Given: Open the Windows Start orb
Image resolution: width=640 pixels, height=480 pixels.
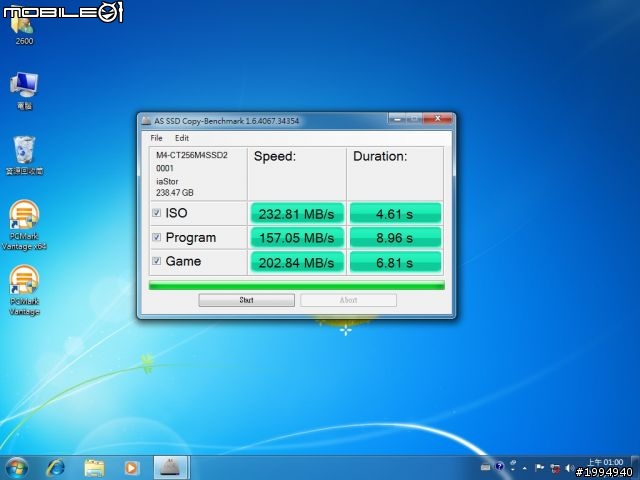Looking at the screenshot, I should click(x=17, y=468).
